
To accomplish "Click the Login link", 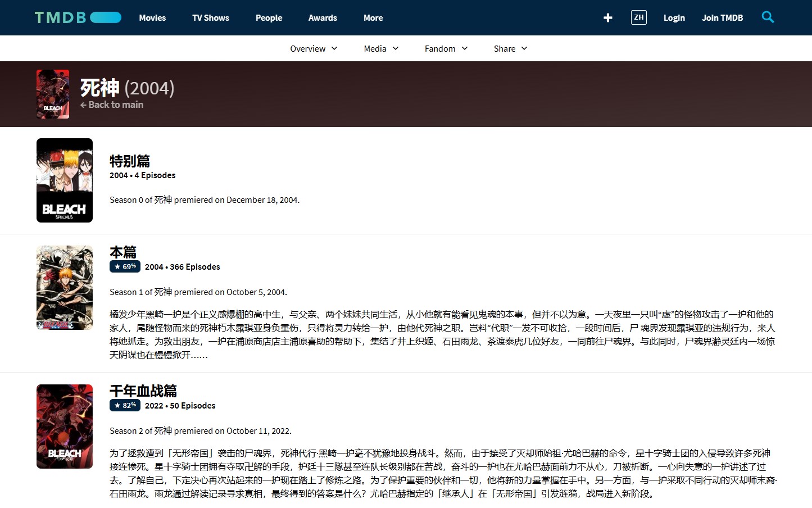I will point(674,18).
